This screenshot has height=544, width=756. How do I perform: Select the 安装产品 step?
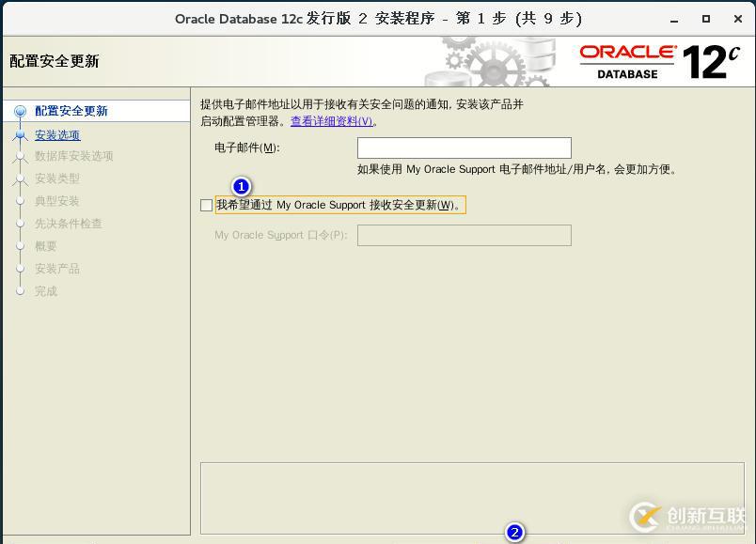56,269
